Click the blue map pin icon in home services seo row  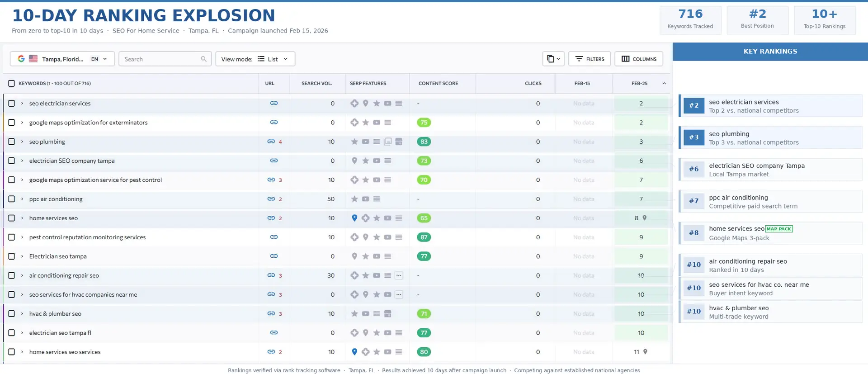pyautogui.click(x=354, y=218)
